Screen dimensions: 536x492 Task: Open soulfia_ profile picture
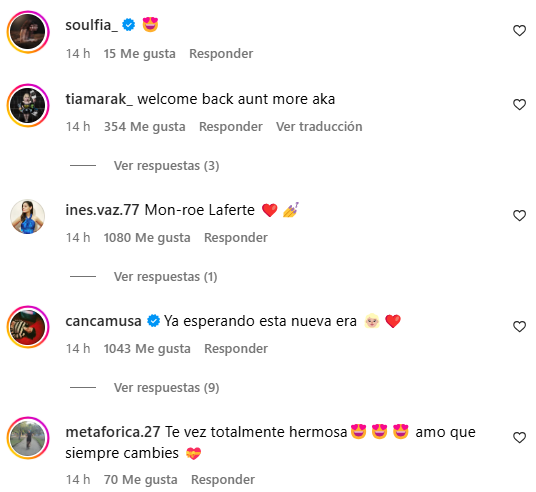tap(28, 32)
